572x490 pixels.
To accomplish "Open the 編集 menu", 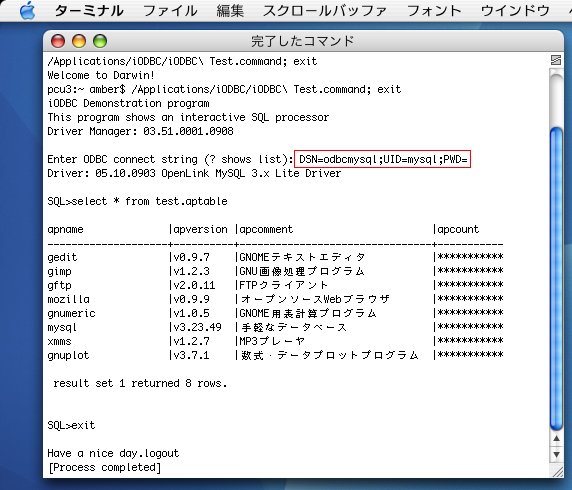I will [230, 11].
